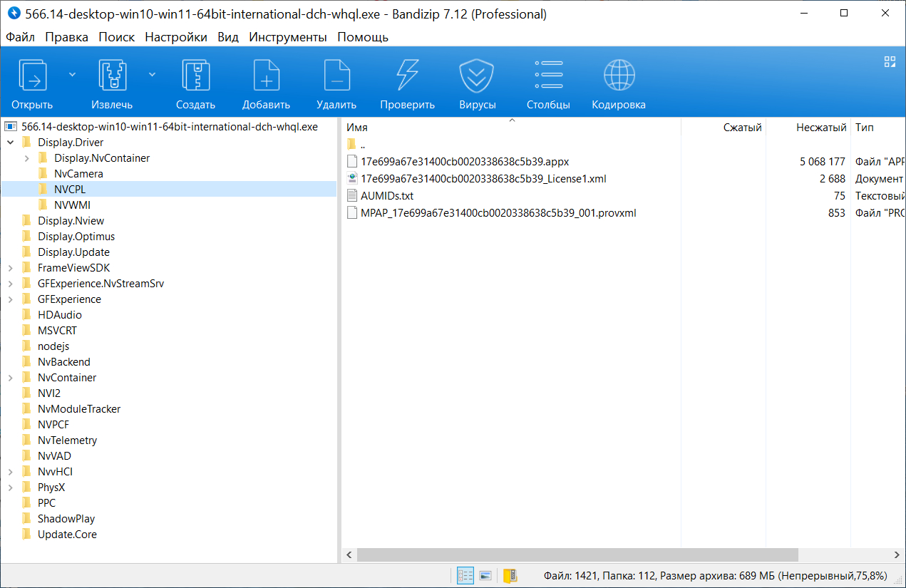Select the HDAudio folder in tree
This screenshot has width=906, height=588.
[60, 315]
